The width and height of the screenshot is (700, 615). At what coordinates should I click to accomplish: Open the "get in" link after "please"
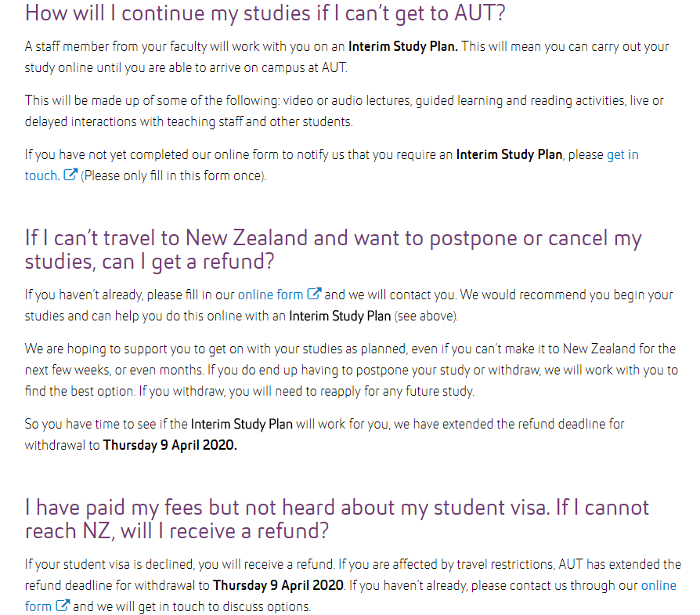click(x=622, y=154)
